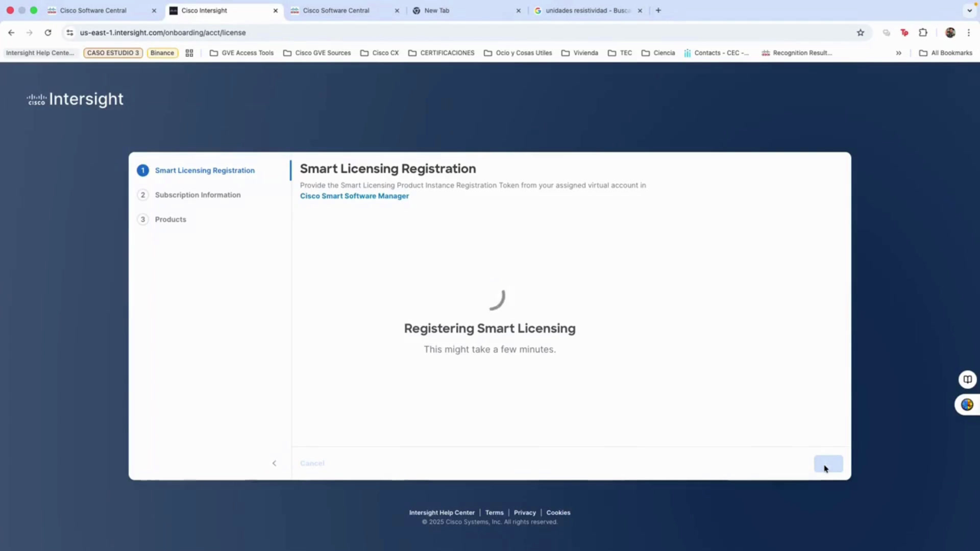Open the apps grid shortcut in bookmarks bar
This screenshot has width=980, height=551.
189,53
